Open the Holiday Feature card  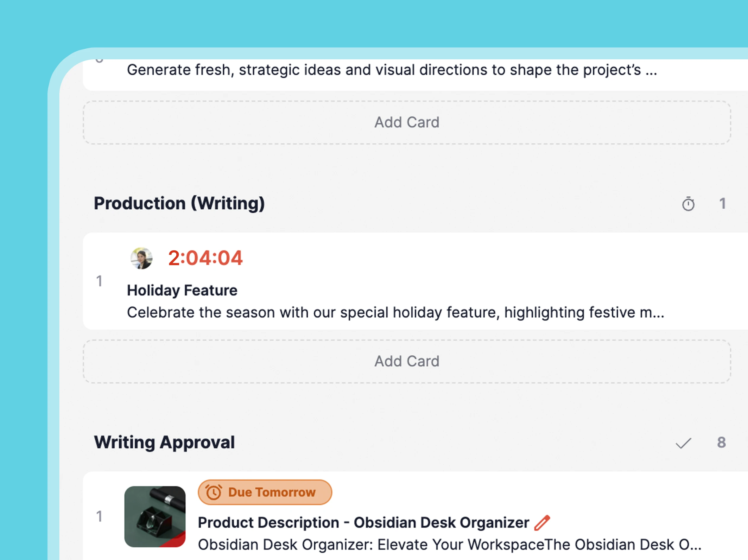[x=183, y=289]
